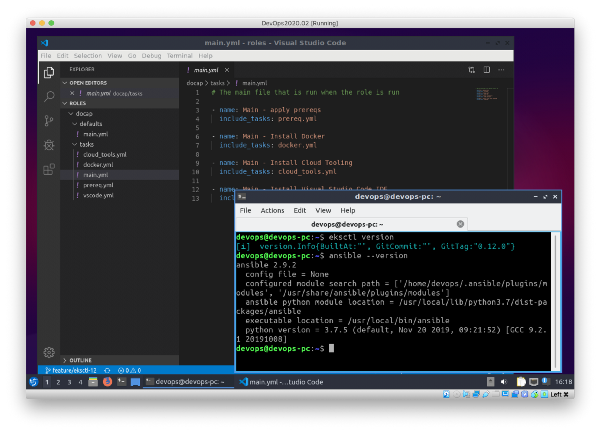Select the devops@devops-pc terminal tab
Viewport: 600px width, 433px height.
pyautogui.click(x=351, y=224)
